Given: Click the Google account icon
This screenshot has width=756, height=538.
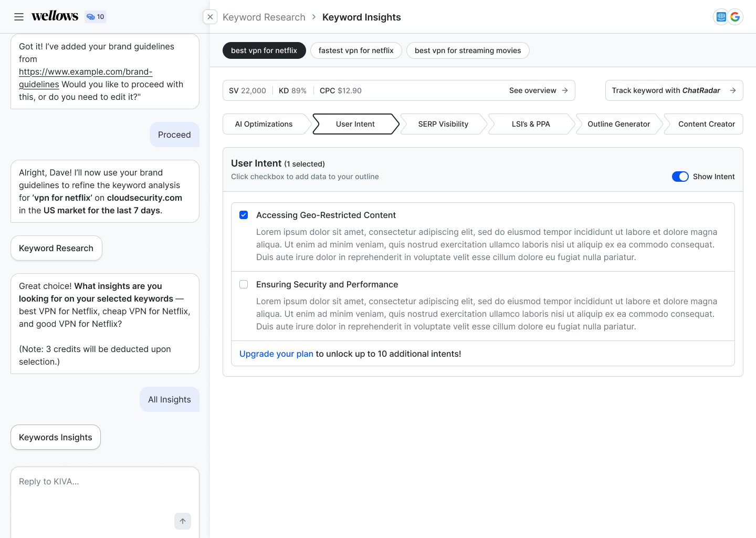Looking at the screenshot, I should pos(736,17).
